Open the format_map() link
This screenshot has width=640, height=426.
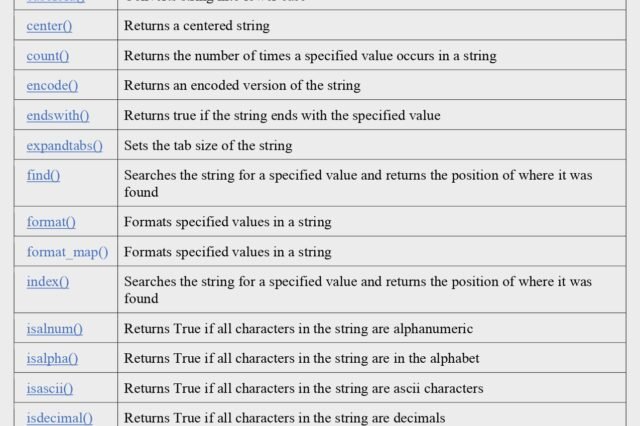67,252
